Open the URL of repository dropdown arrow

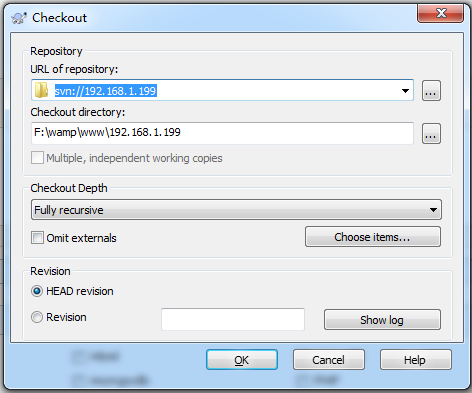[x=405, y=90]
